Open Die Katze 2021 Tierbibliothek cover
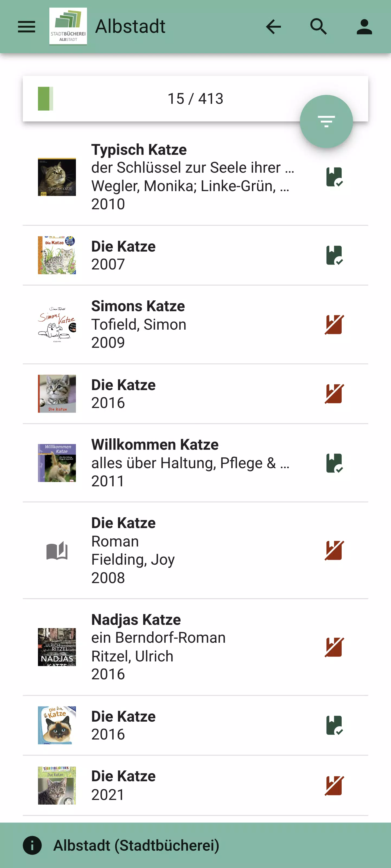The width and height of the screenshot is (391, 868). point(57,785)
